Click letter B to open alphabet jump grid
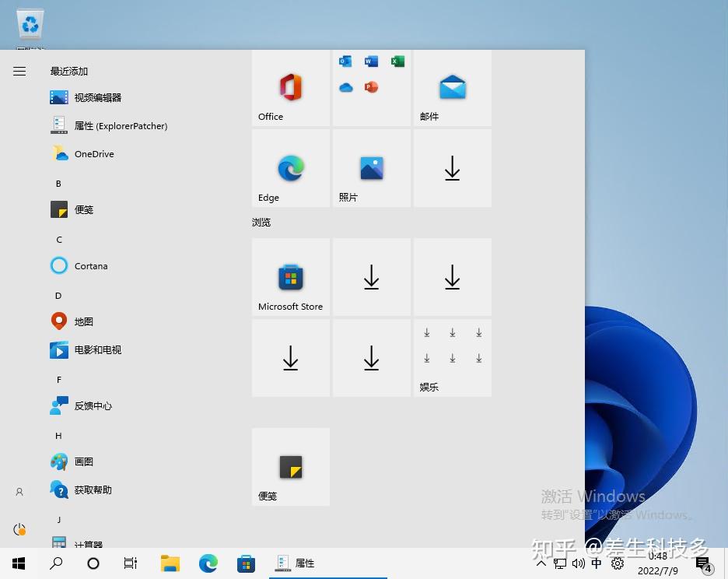This screenshot has height=579, width=728. [x=58, y=183]
